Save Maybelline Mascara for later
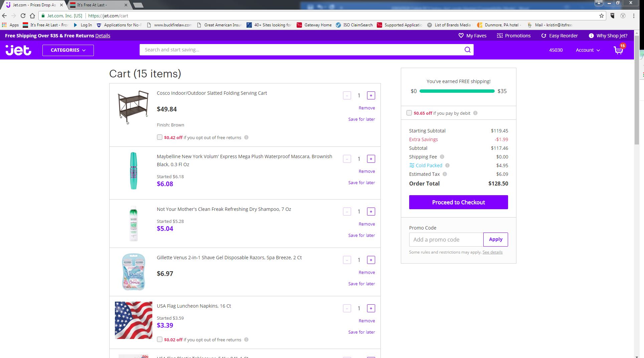The image size is (644, 358). coord(361,183)
